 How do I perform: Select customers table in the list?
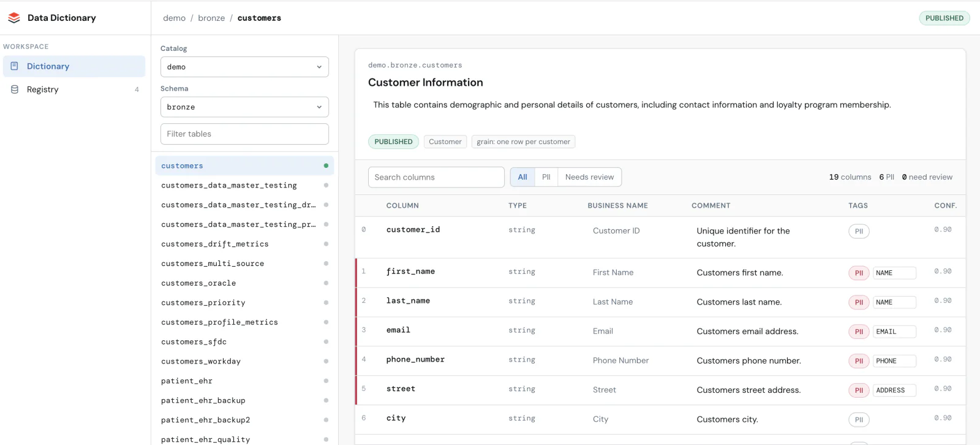point(244,165)
